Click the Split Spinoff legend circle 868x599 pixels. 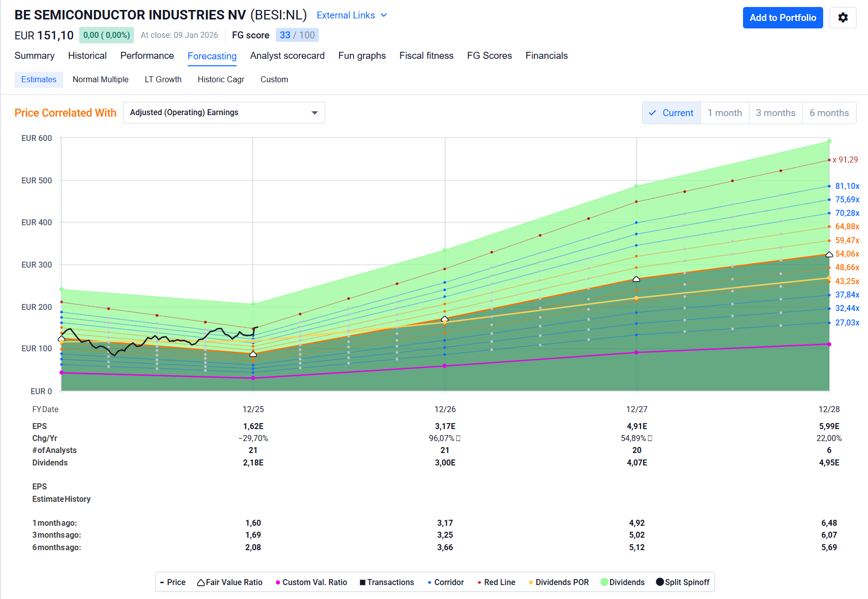[x=660, y=582]
